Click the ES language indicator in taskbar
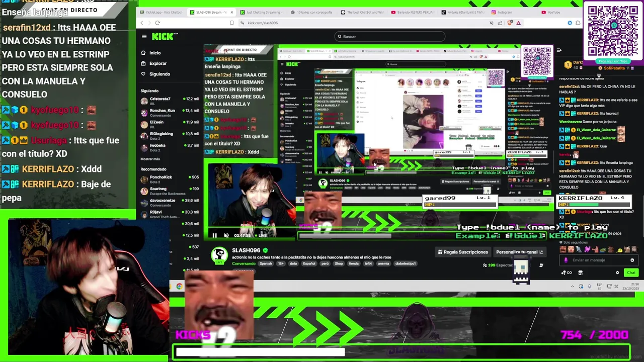 pos(599,287)
